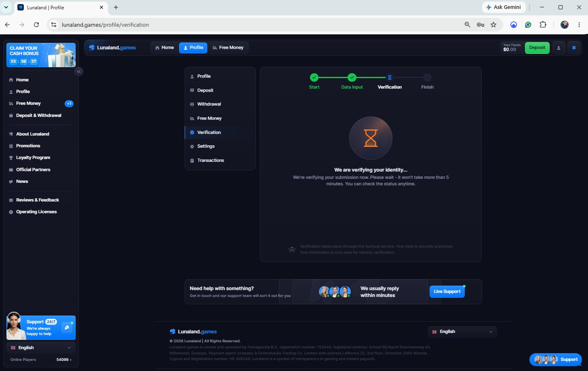The height and width of the screenshot is (371, 588).
Task: Open Deposit in the profile submenu
Action: (x=220, y=90)
